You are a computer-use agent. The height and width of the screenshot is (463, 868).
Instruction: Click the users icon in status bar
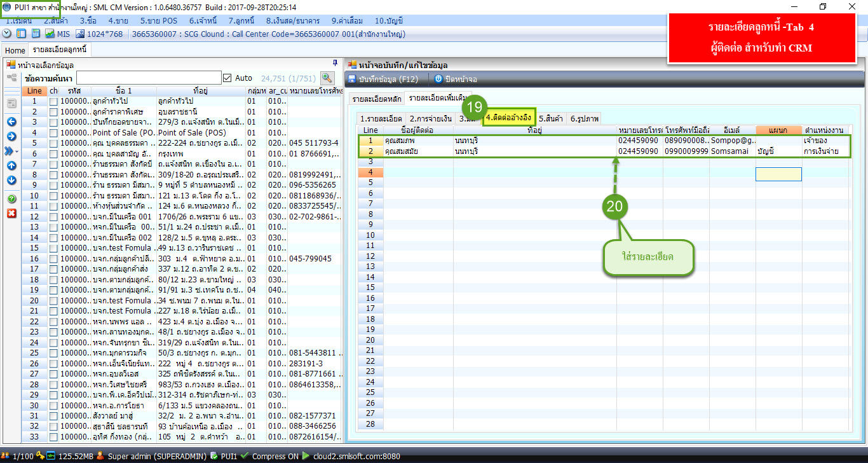[6, 456]
